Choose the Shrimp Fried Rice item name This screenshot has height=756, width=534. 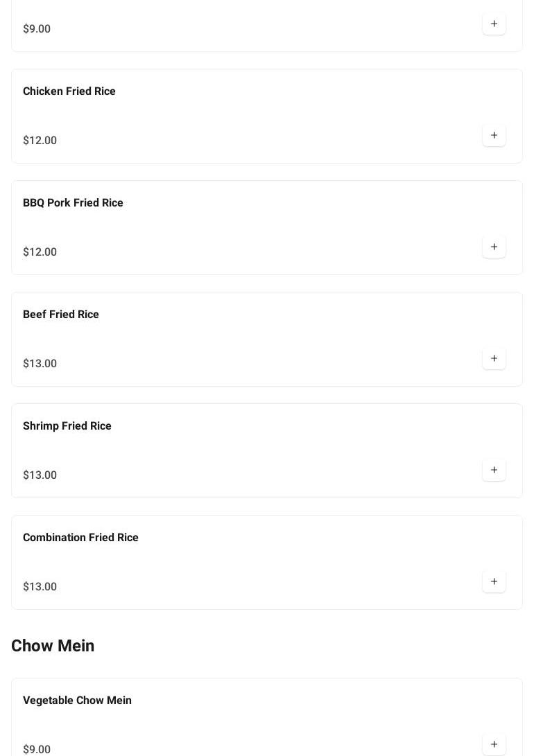point(67,426)
